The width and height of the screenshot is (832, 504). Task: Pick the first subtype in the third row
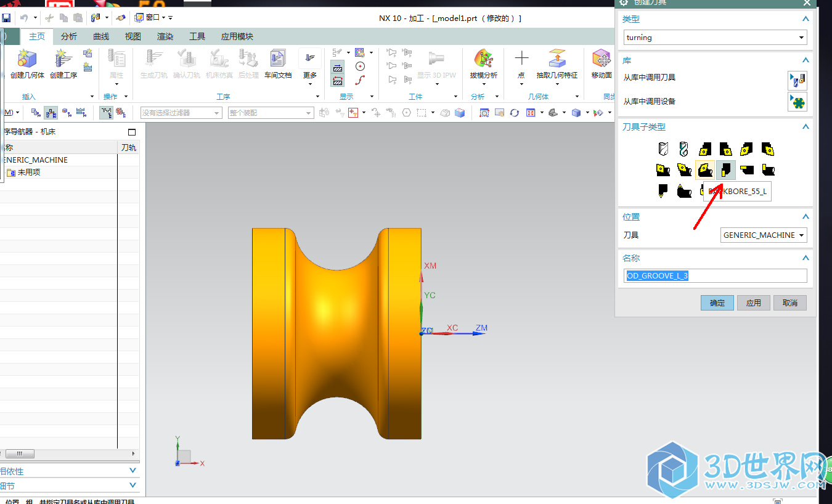[x=663, y=190]
